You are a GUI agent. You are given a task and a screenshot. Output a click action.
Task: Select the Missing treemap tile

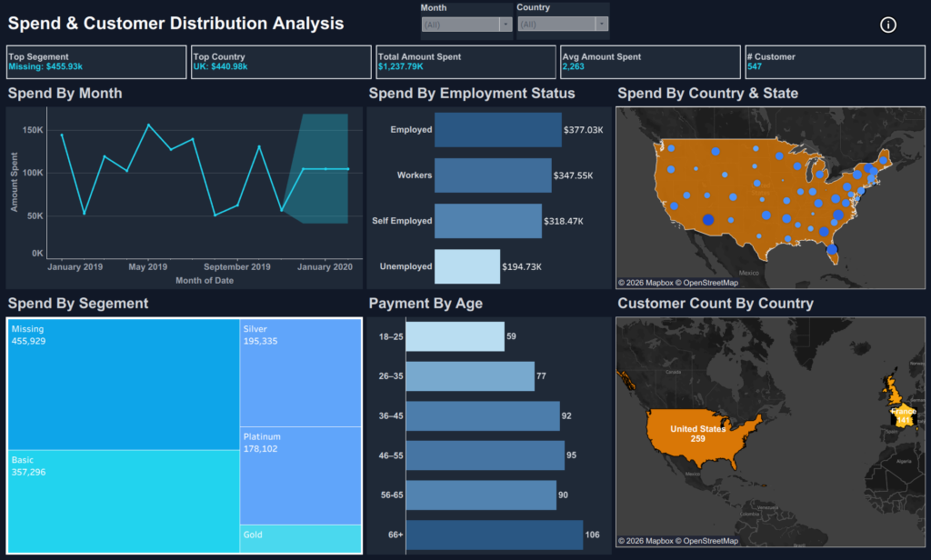(124, 385)
